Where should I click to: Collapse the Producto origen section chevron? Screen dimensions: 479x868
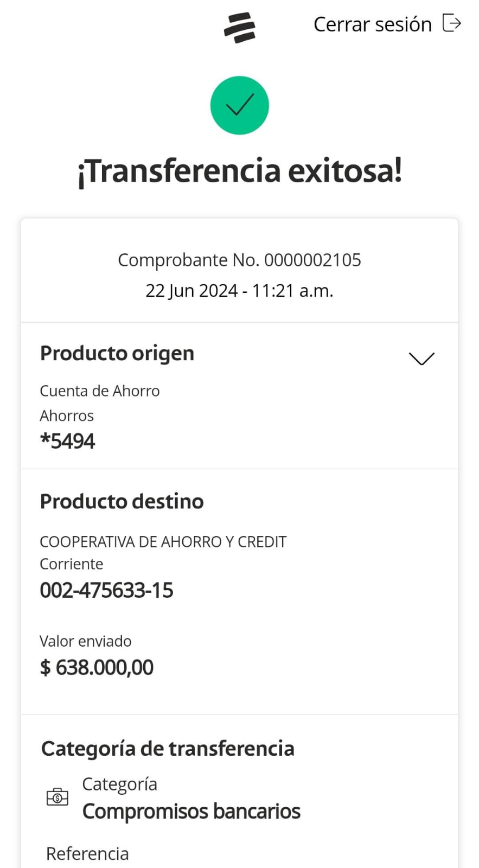[x=421, y=359]
